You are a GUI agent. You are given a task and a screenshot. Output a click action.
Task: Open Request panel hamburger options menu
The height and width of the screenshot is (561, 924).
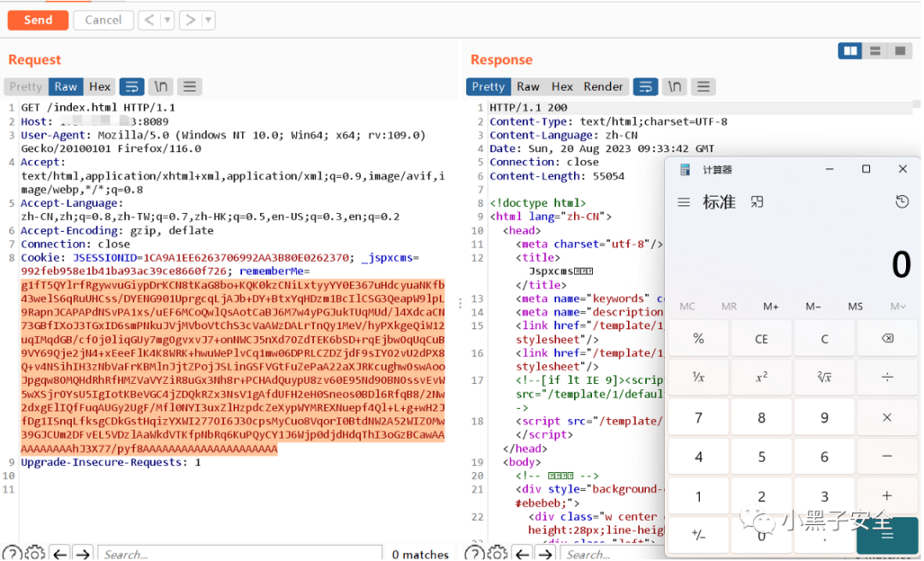point(189,86)
